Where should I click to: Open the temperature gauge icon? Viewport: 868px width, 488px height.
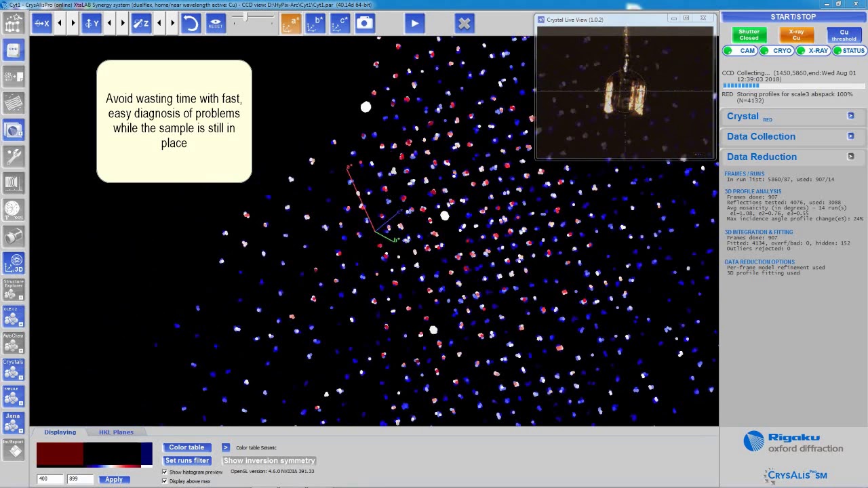(x=14, y=209)
